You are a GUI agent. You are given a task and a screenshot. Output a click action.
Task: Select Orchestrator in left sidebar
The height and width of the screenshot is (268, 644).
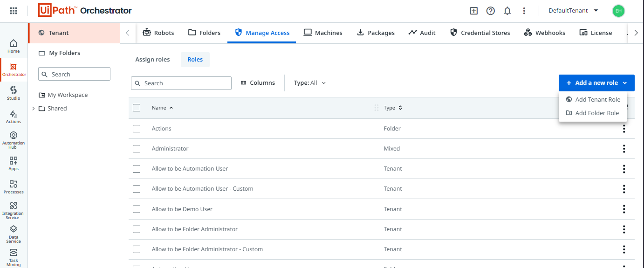point(14,70)
